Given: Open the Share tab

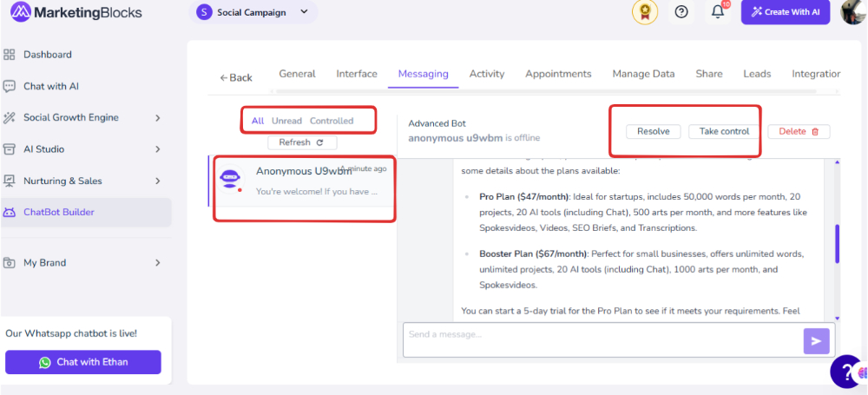Looking at the screenshot, I should (x=709, y=74).
